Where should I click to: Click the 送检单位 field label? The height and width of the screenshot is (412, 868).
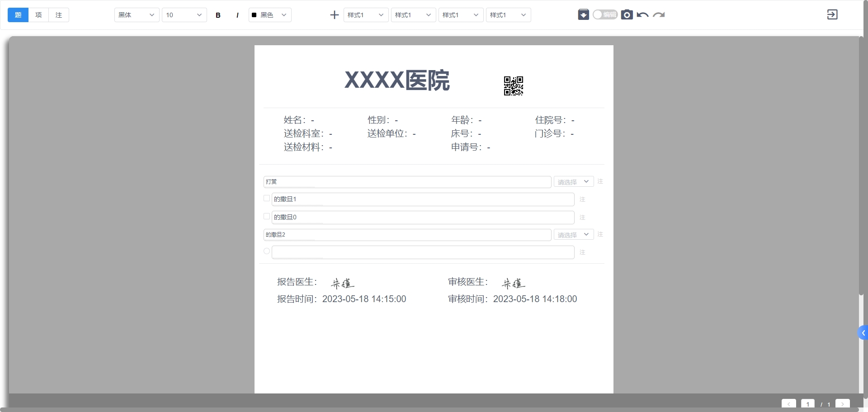[x=387, y=133]
